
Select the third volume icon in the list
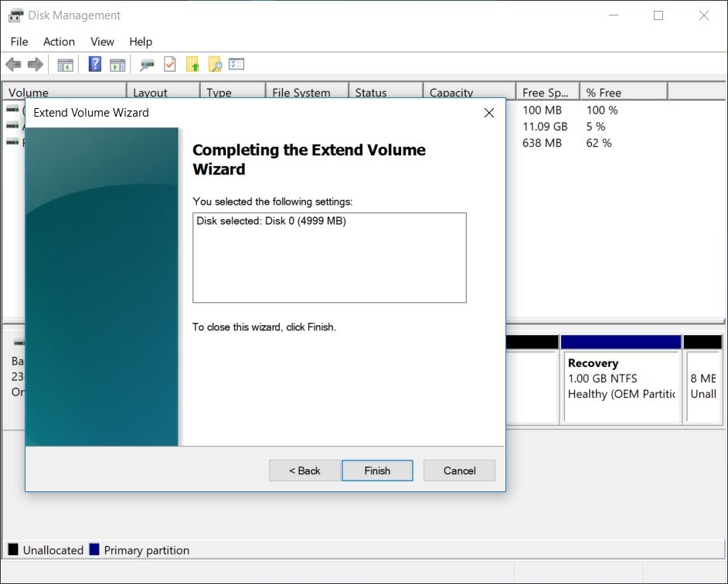pyautogui.click(x=11, y=142)
